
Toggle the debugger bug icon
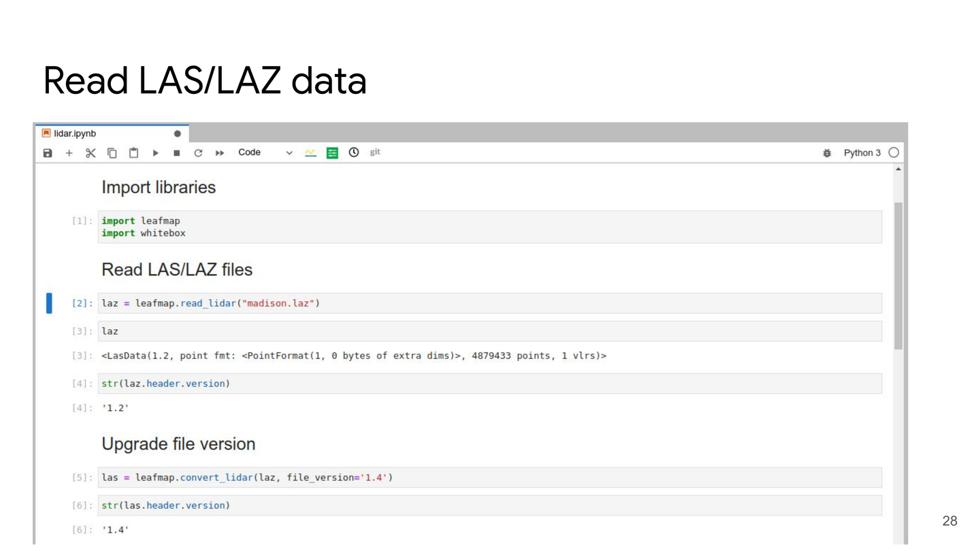pos(827,153)
